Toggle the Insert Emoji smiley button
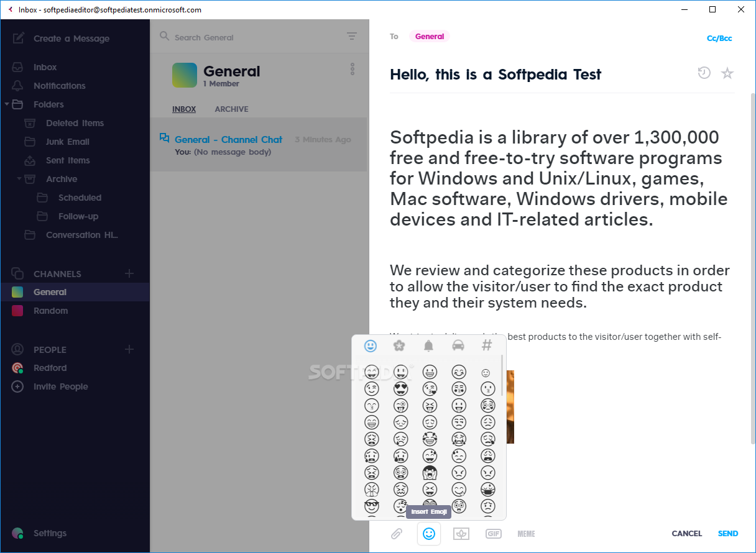The width and height of the screenshot is (756, 553). (x=429, y=534)
